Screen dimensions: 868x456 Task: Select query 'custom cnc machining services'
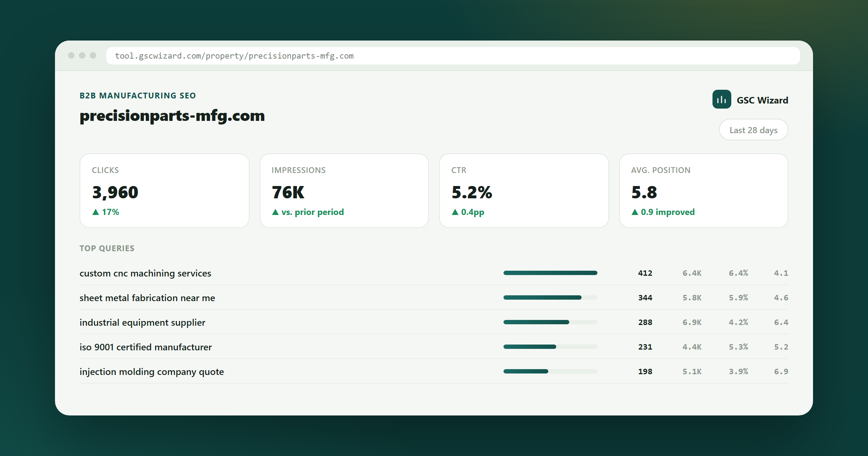point(145,273)
